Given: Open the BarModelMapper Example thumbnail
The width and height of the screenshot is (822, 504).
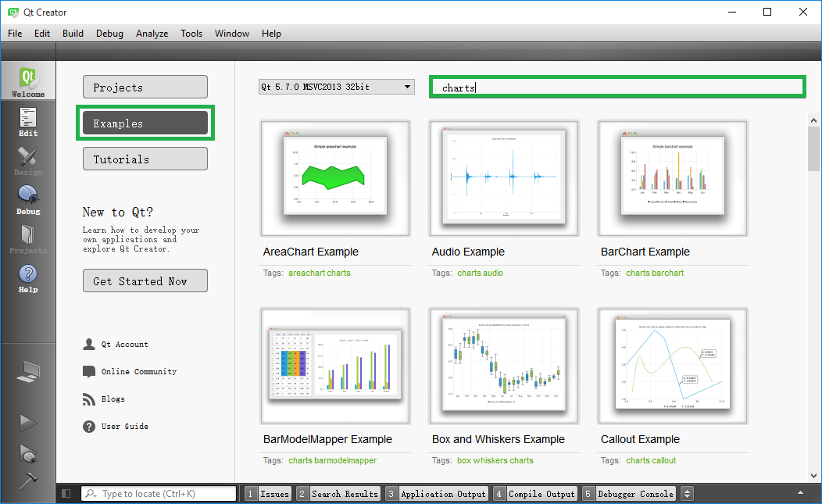Looking at the screenshot, I should tap(335, 366).
